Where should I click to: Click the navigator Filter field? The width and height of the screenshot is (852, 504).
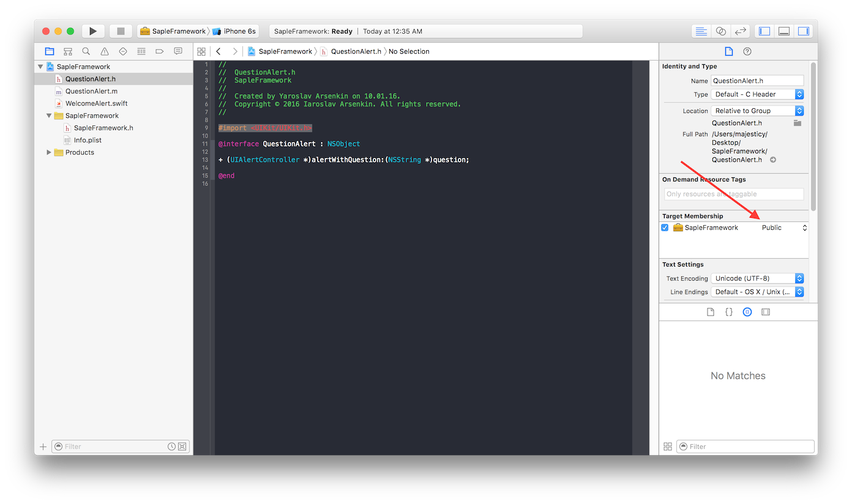[x=121, y=447]
